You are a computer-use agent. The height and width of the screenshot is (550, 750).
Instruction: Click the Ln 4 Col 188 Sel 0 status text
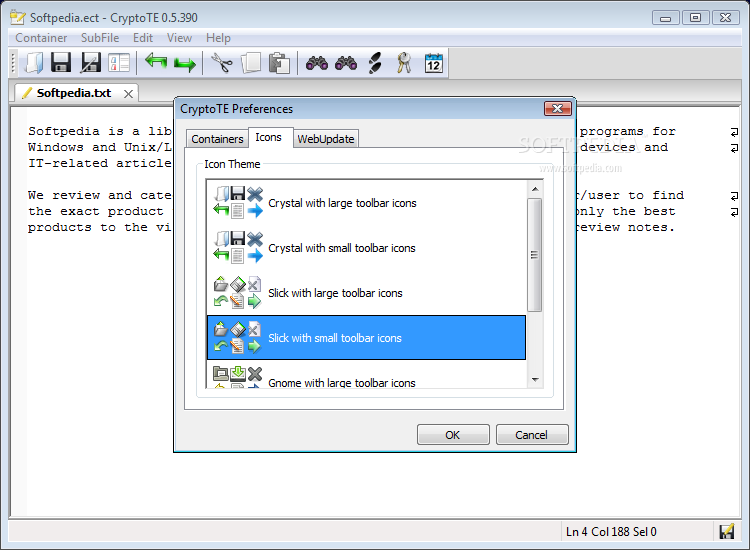611,532
